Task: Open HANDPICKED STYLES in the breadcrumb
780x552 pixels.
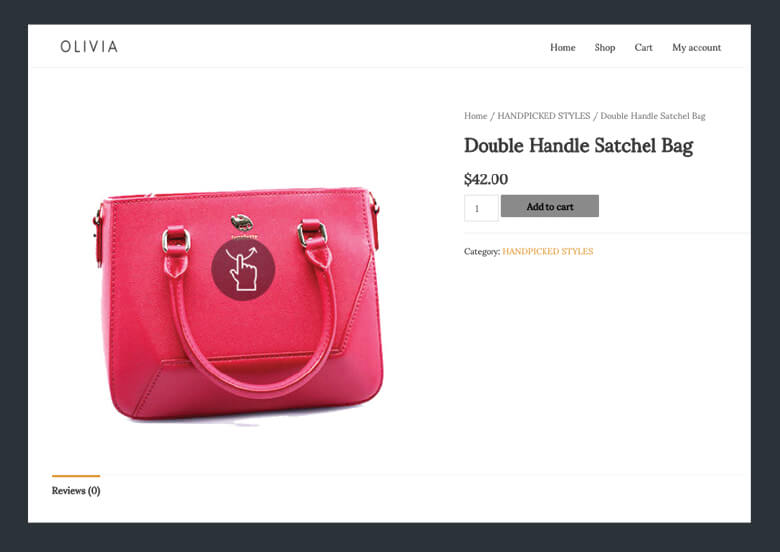Action: (x=544, y=116)
